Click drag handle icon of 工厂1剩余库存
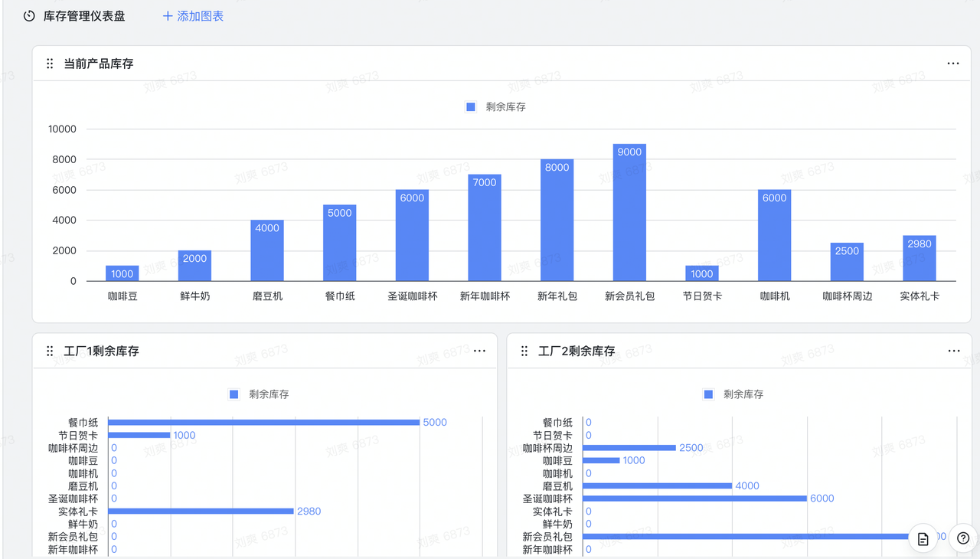This screenshot has height=559, width=980. point(50,351)
